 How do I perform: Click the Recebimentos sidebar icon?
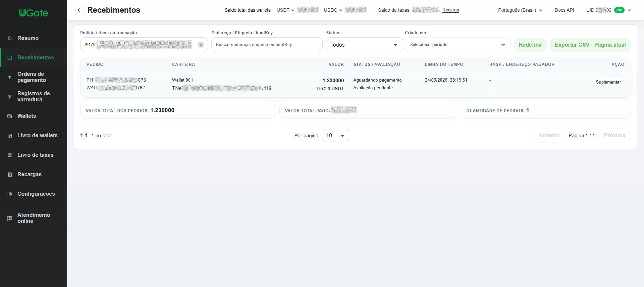[10, 58]
